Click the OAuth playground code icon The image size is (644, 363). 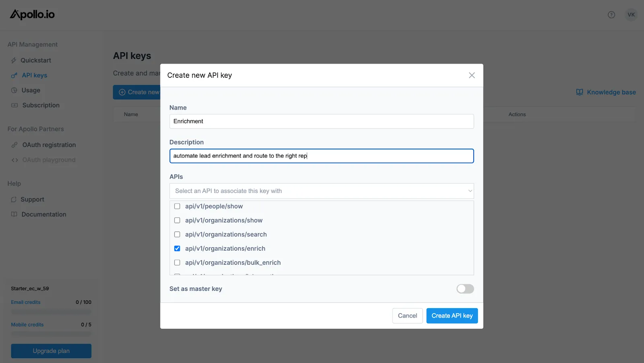point(15,160)
